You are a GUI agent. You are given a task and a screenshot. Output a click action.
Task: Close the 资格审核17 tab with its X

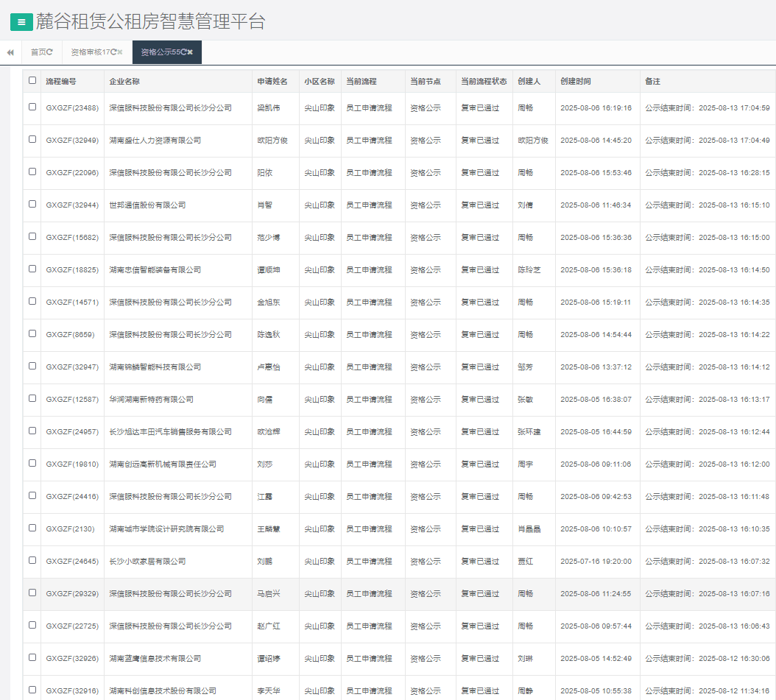click(x=120, y=52)
